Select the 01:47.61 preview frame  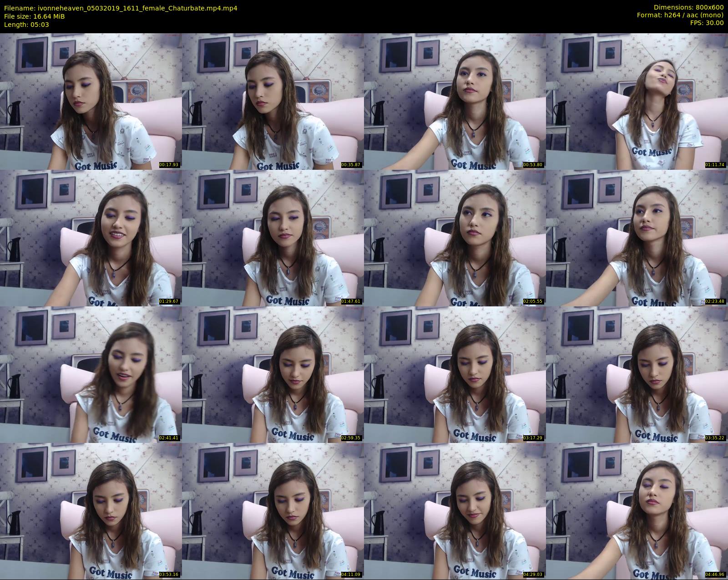click(273, 238)
